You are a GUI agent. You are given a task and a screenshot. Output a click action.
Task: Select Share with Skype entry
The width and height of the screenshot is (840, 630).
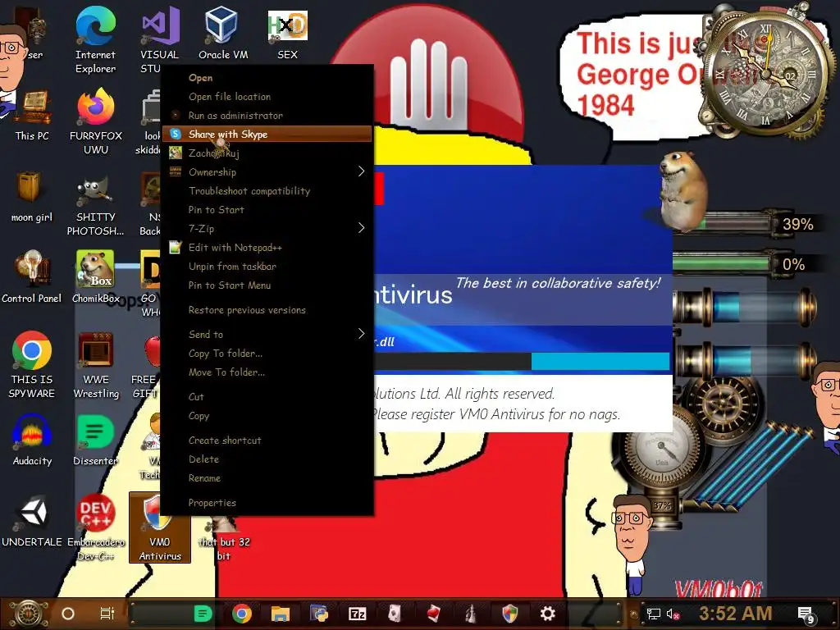pyautogui.click(x=267, y=134)
